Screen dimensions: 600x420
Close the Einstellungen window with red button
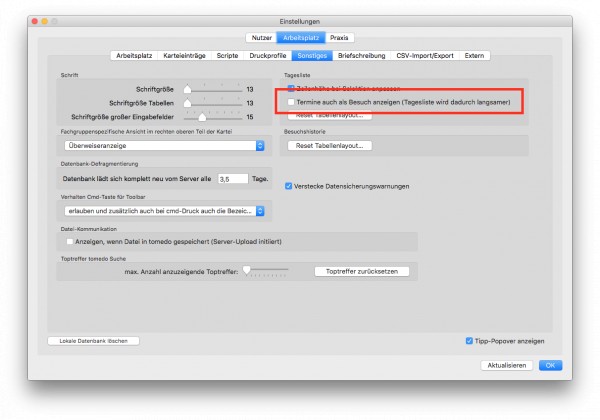click(x=35, y=21)
